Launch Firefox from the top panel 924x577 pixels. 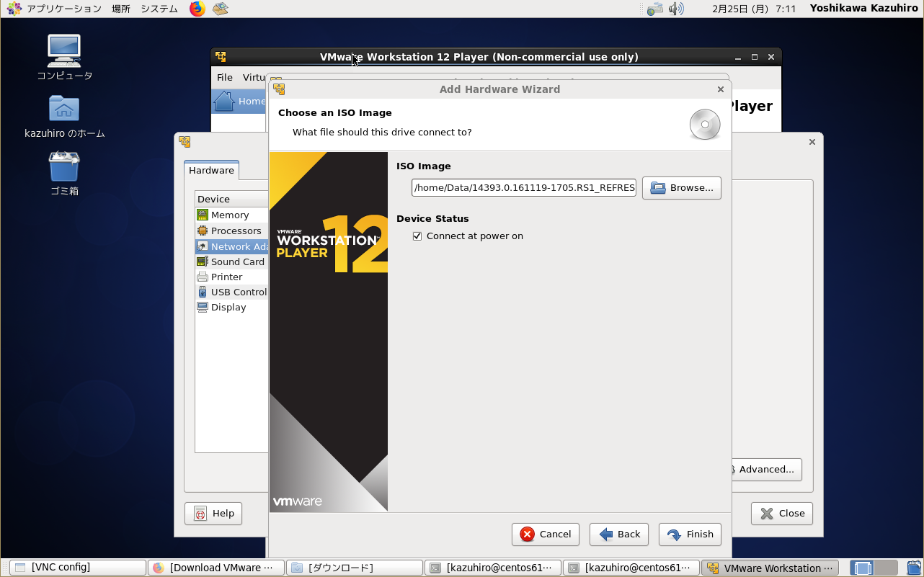click(x=197, y=9)
